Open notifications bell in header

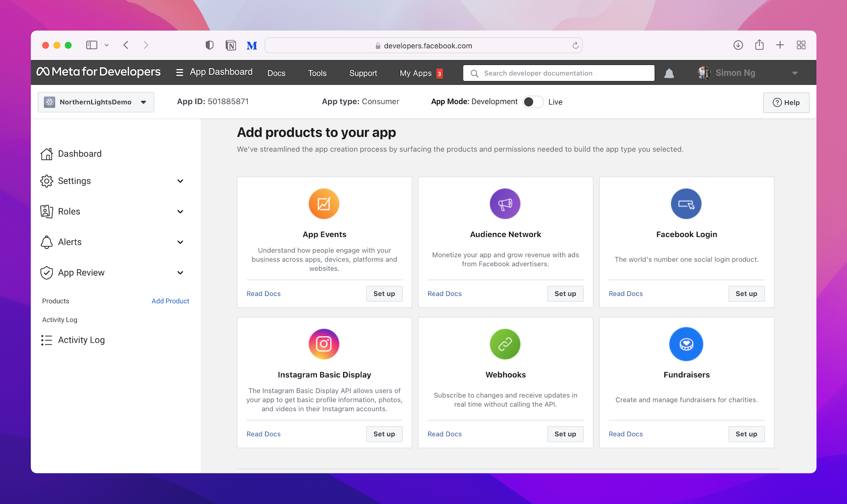pyautogui.click(x=669, y=73)
